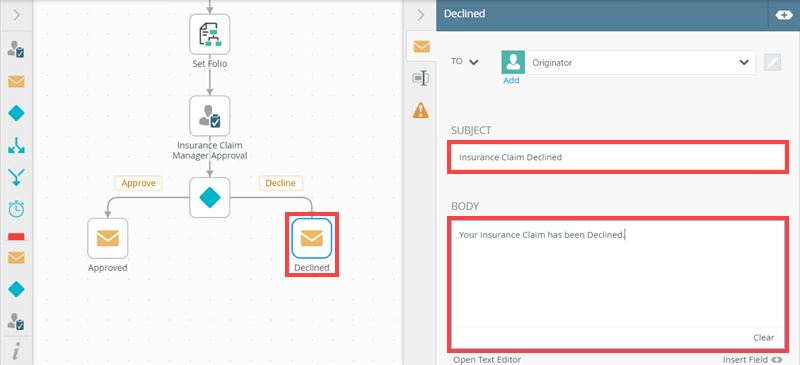Expand the left toolbox with the chevron

[x=16, y=15]
